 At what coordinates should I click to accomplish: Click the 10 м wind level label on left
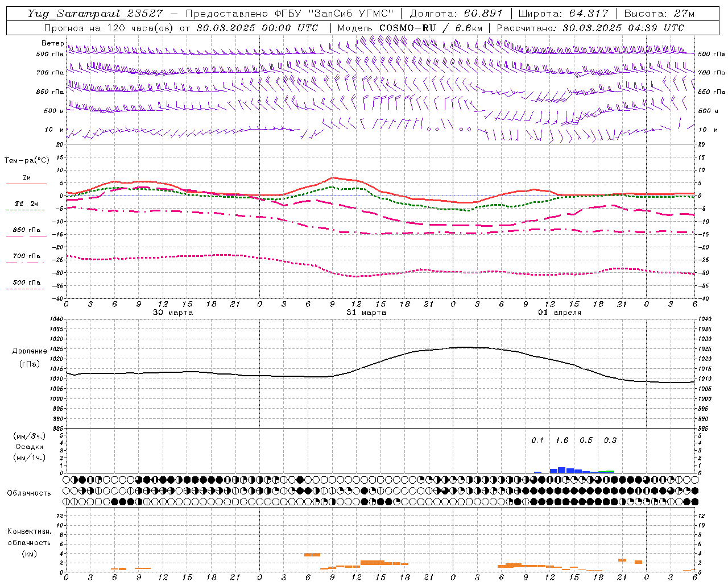55,130
